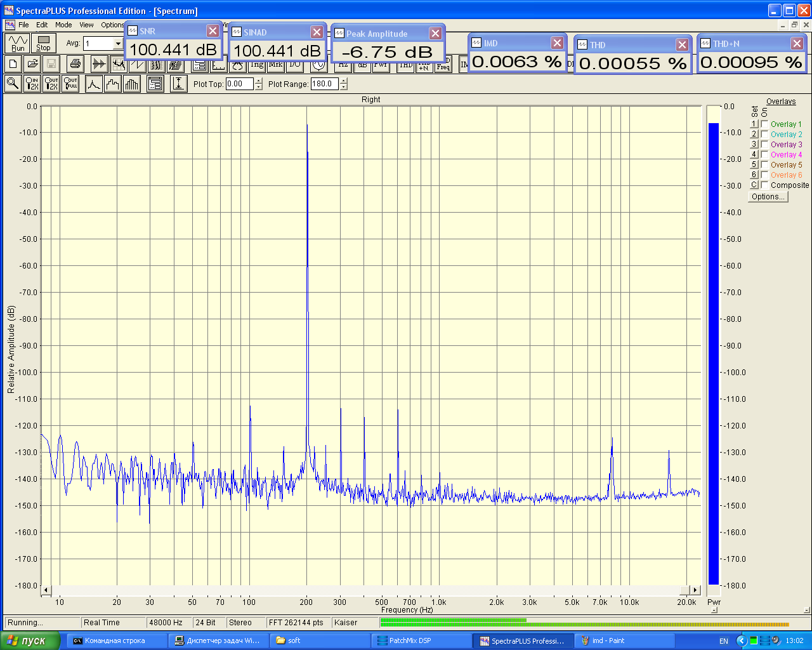
Task: Open the Avg dropdown list
Action: pyautogui.click(x=118, y=44)
